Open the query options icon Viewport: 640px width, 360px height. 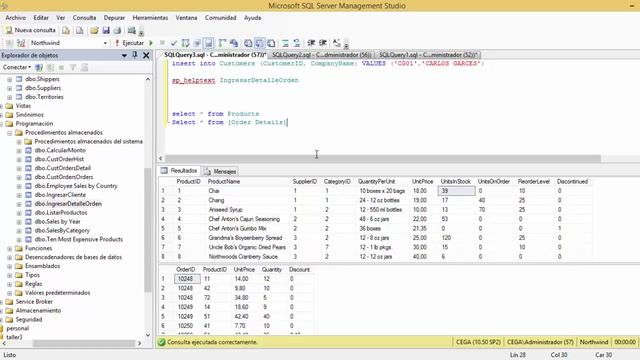click(197, 43)
